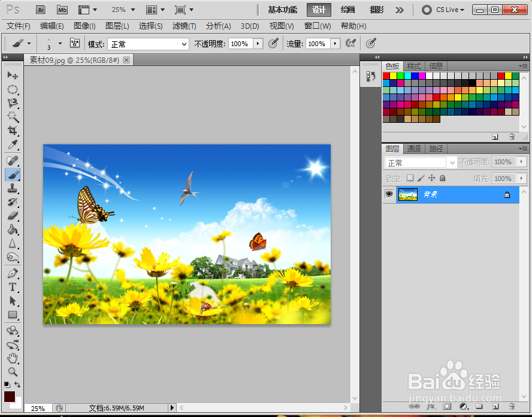Enable lock transparent pixels
This screenshot has width=532, height=417.
point(410,179)
